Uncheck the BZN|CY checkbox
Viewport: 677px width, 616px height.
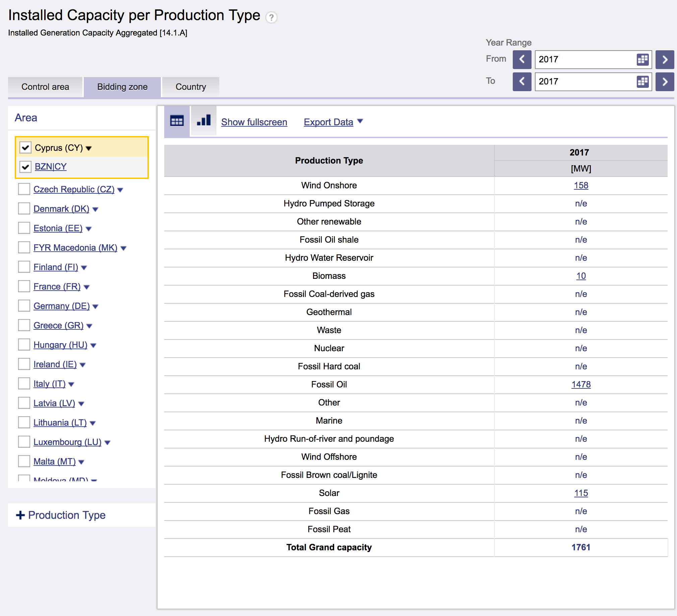pyautogui.click(x=25, y=167)
